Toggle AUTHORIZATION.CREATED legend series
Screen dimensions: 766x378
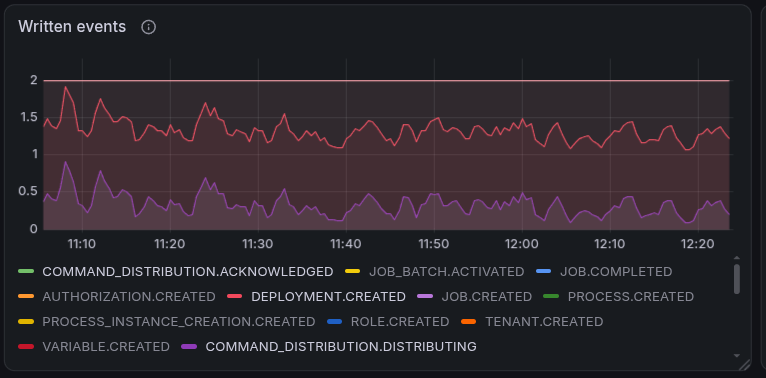click(x=129, y=296)
